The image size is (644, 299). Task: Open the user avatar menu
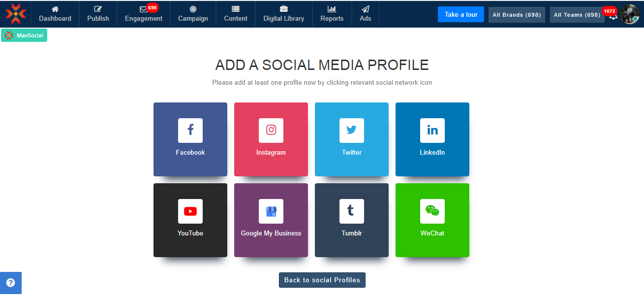coord(629,14)
